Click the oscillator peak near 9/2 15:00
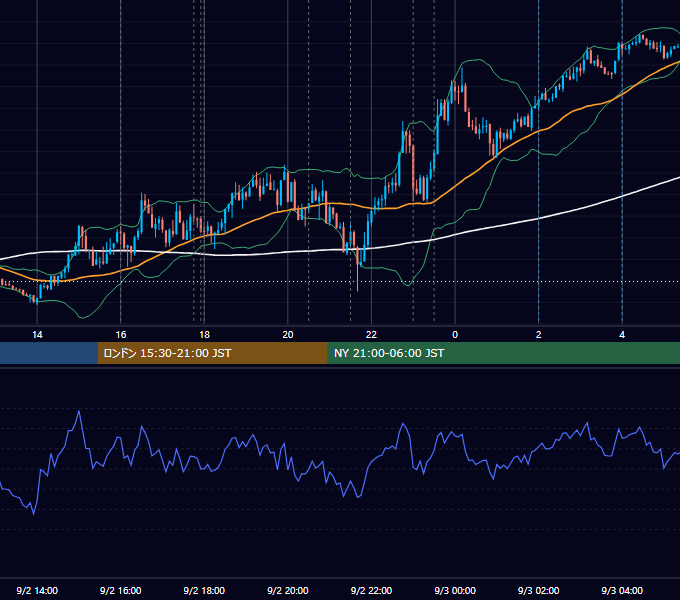This screenshot has height=600, width=680. [x=79, y=411]
